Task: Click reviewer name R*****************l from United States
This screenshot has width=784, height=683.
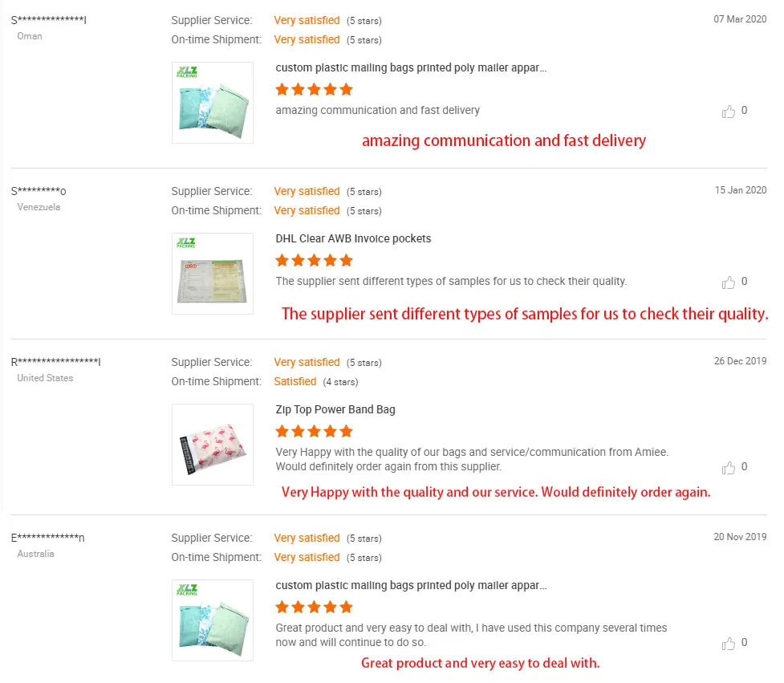Action: click(56, 362)
